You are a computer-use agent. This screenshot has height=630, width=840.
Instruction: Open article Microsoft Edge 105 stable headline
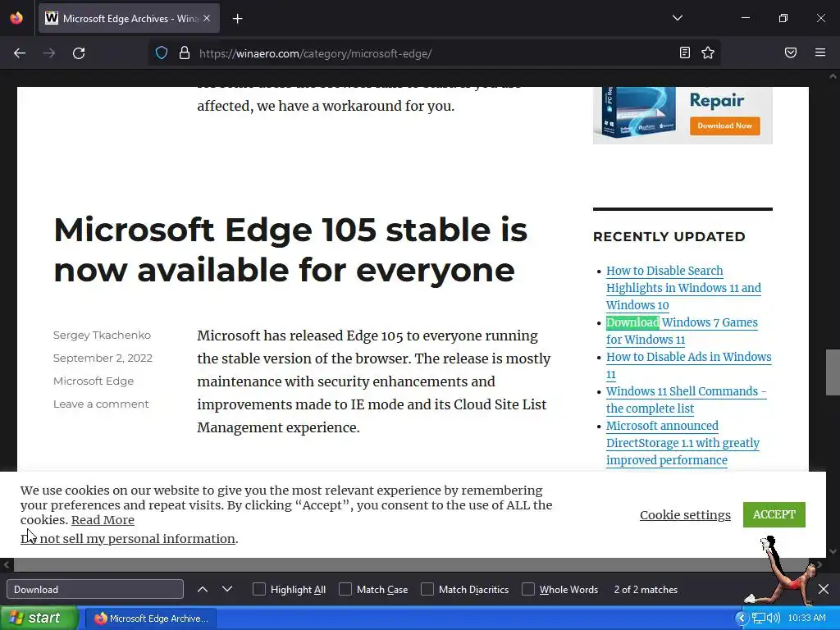pos(290,249)
